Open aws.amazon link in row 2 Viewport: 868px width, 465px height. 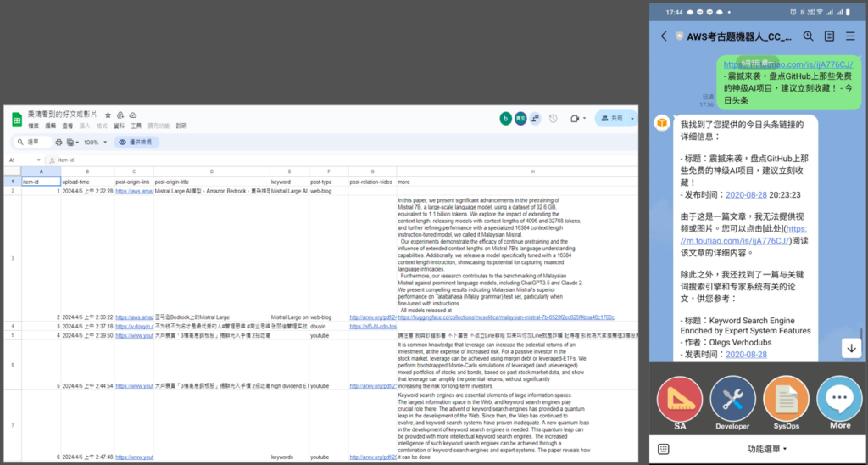pyautogui.click(x=135, y=191)
